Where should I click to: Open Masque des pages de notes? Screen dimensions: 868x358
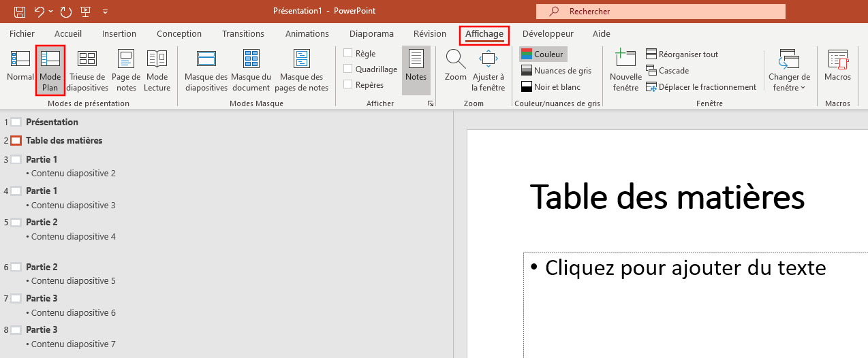303,70
